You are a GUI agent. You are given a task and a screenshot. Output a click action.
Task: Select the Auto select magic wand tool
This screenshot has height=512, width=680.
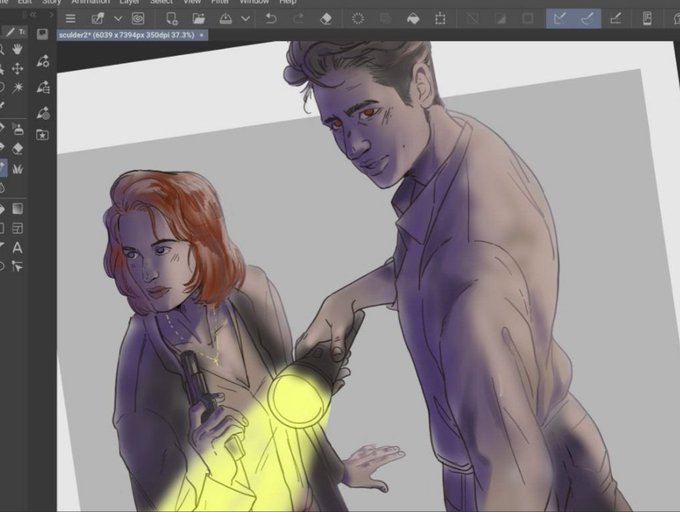pos(17,88)
